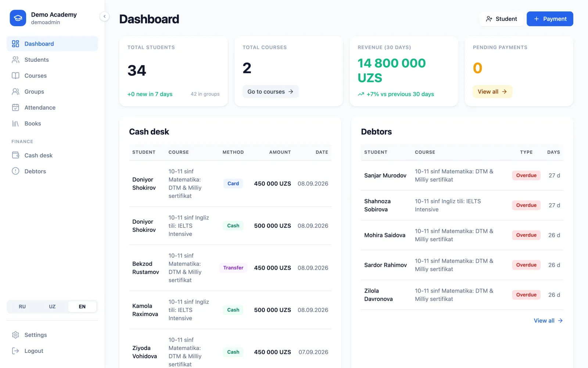
Task: Click Go to courses button
Action: click(270, 92)
